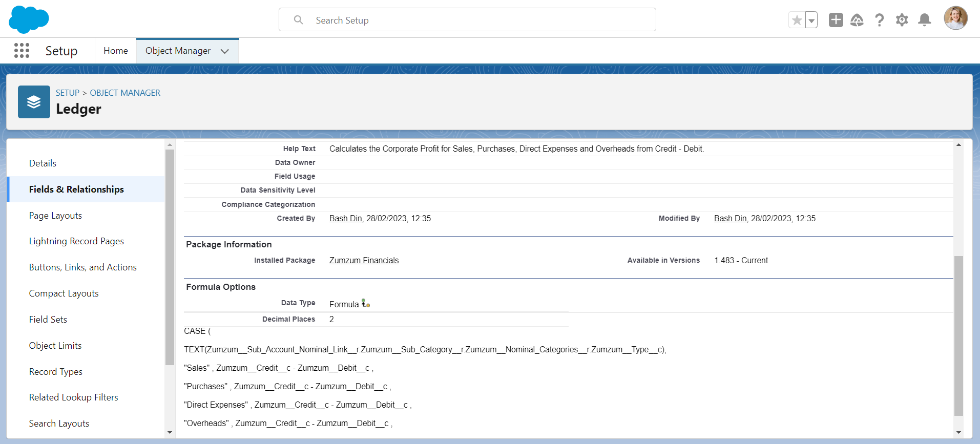Click the "Direct Expenses" formula line
980x444 pixels.
(298, 405)
